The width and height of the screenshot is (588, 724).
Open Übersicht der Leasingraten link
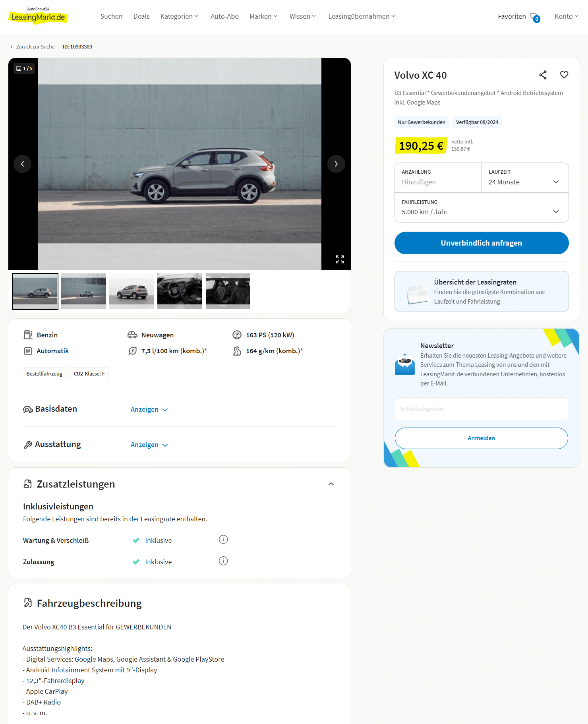pyautogui.click(x=475, y=282)
